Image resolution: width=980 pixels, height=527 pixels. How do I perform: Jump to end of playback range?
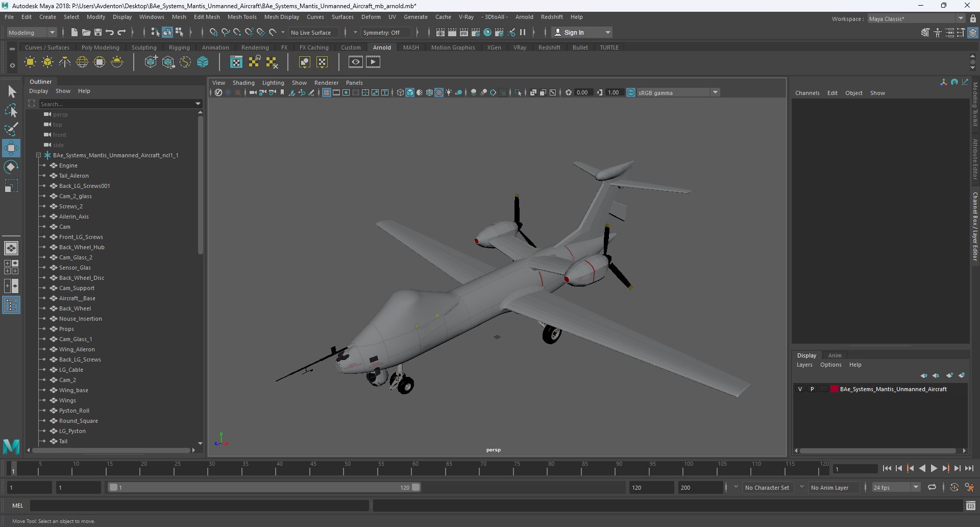click(969, 468)
